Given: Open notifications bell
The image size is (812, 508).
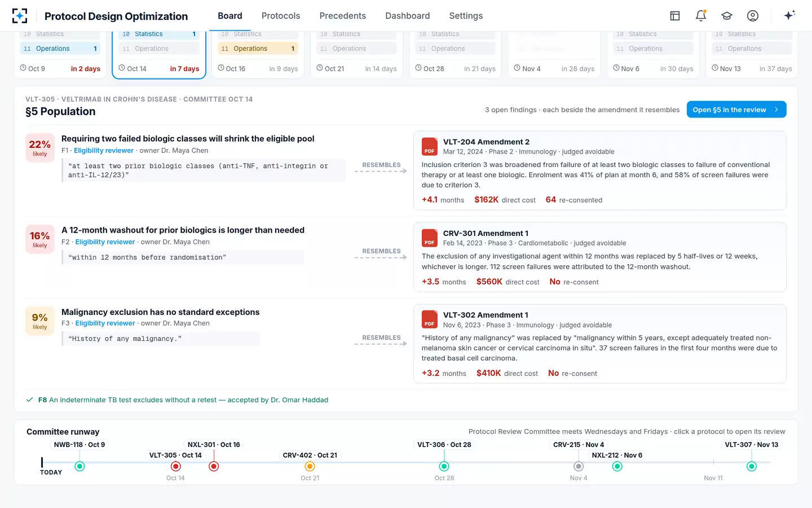Looking at the screenshot, I should [x=701, y=16].
